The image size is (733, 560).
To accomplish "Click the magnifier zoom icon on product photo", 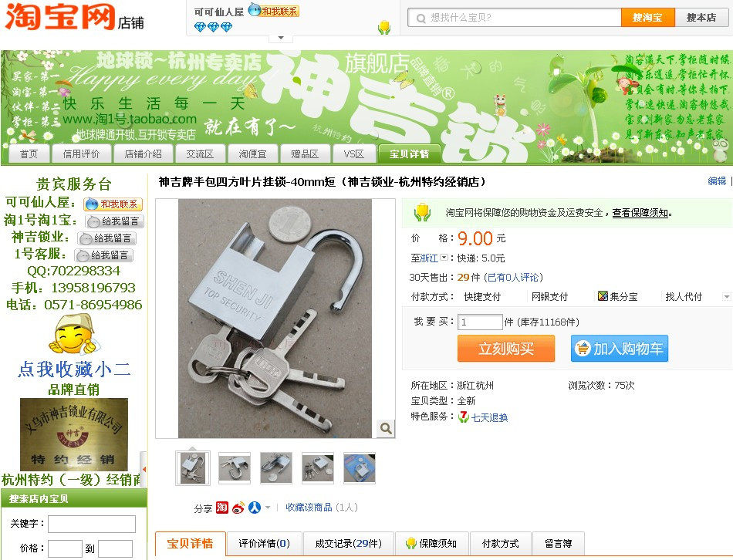I will (386, 428).
